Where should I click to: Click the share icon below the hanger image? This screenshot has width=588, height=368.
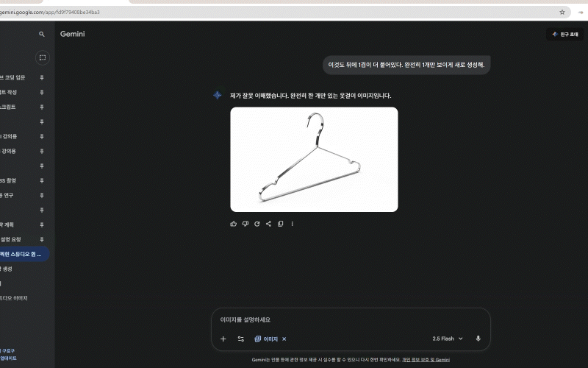(268, 224)
